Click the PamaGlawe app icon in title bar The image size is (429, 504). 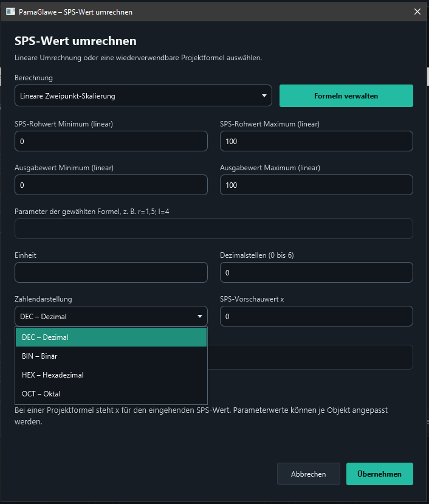(x=10, y=12)
